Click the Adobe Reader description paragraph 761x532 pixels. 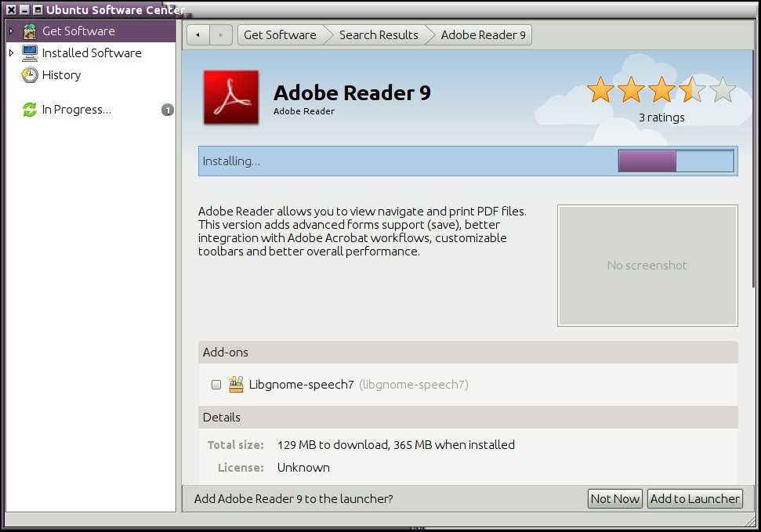tap(362, 232)
